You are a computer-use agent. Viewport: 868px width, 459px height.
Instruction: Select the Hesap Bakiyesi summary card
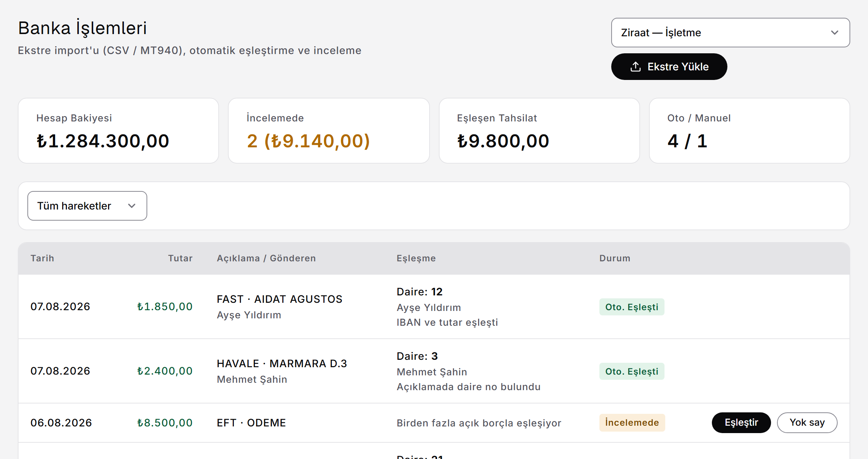tap(118, 131)
